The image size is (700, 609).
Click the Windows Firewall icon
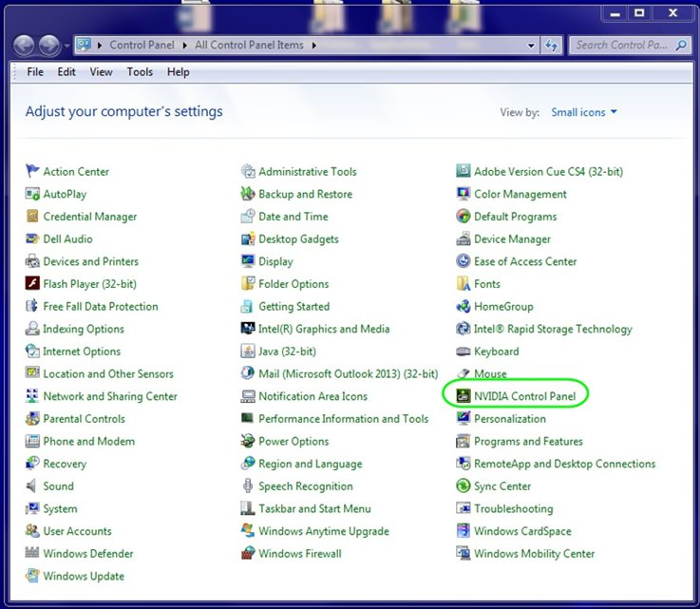pyautogui.click(x=248, y=553)
